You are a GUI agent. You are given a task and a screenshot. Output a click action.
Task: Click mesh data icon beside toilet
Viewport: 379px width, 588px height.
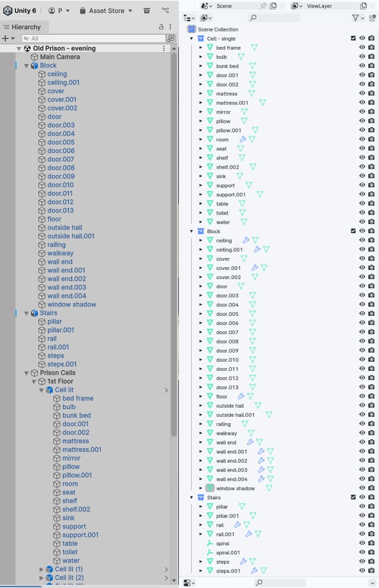coord(242,212)
